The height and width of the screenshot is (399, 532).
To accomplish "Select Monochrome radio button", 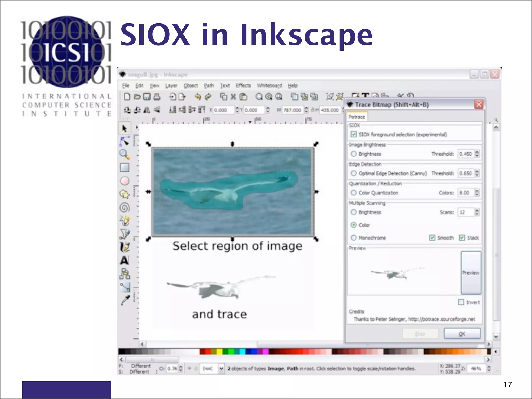I will pos(354,238).
